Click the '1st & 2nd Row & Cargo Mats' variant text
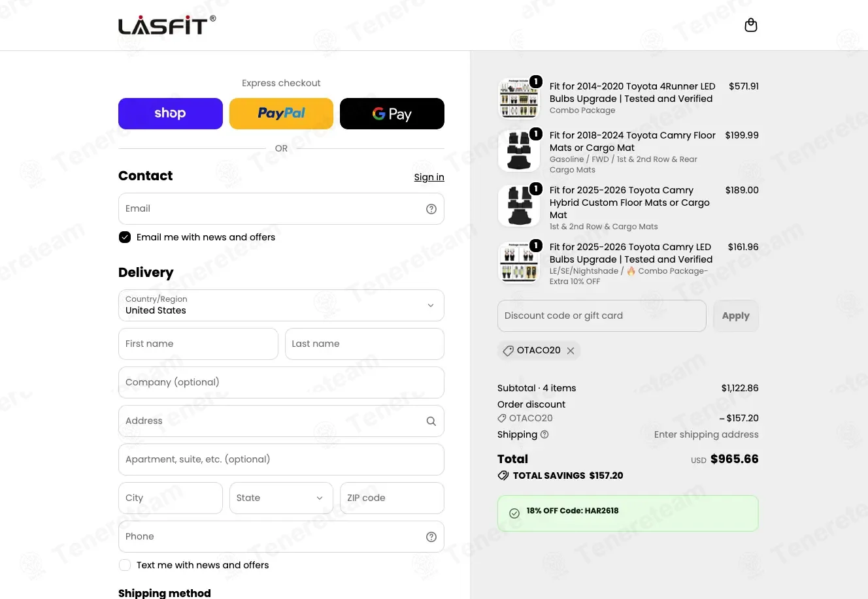 (x=604, y=227)
